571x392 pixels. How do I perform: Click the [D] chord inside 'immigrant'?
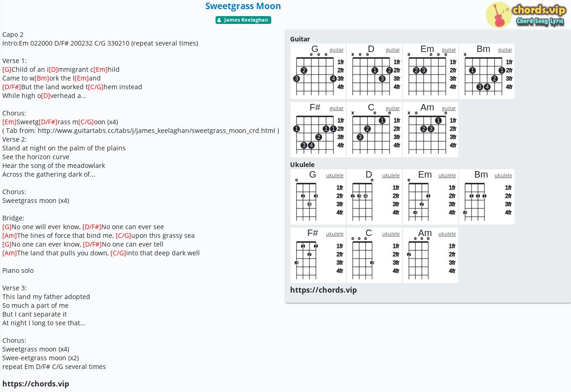tap(53, 69)
